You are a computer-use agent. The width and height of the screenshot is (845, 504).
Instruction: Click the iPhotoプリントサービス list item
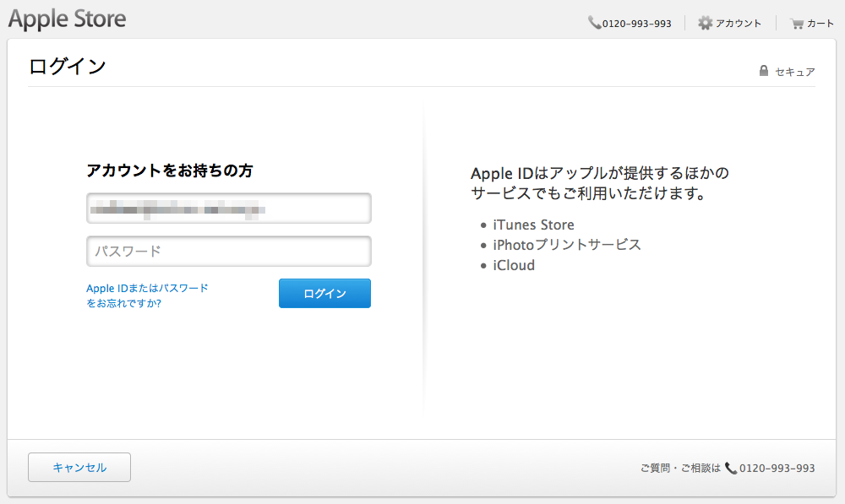coord(567,245)
